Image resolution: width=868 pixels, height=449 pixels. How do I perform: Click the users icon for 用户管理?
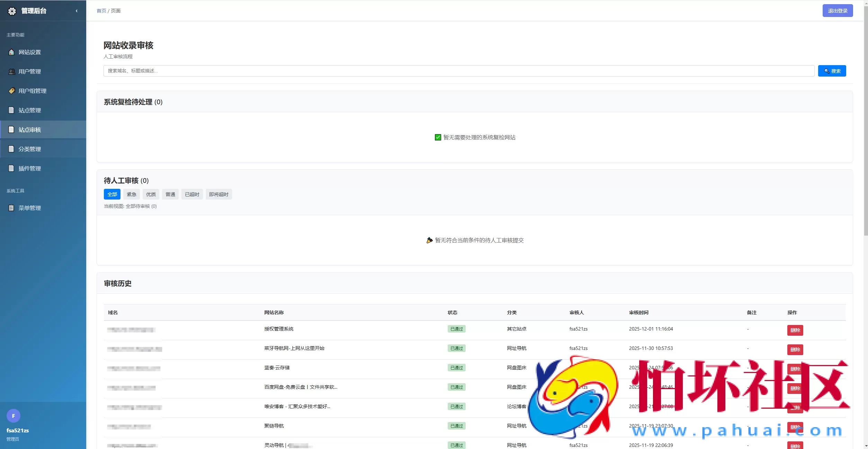click(x=11, y=71)
